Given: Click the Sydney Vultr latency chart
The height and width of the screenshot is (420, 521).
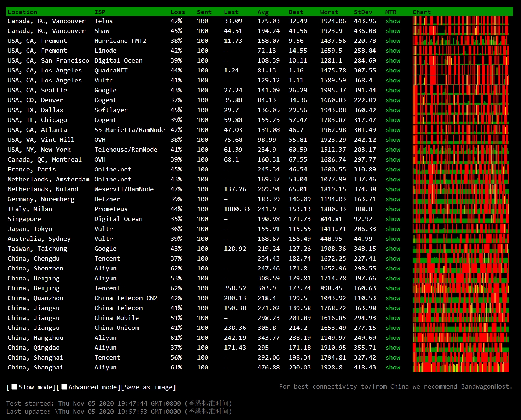Looking at the screenshot, I should point(461,239).
